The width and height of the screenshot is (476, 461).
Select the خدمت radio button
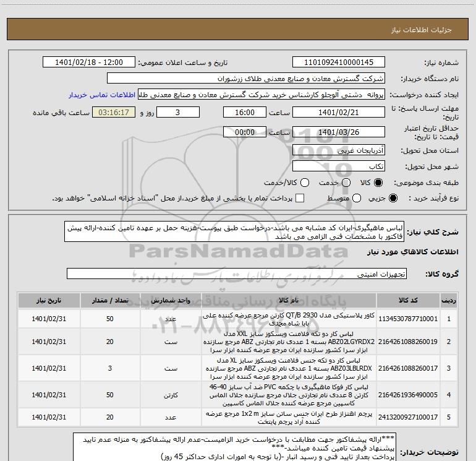(x=346, y=183)
